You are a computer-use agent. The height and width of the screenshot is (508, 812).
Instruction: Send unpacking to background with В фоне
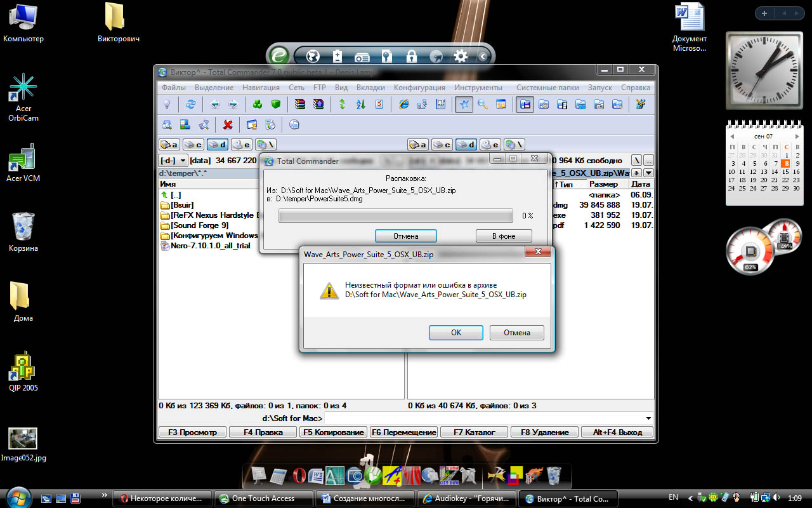coord(504,236)
